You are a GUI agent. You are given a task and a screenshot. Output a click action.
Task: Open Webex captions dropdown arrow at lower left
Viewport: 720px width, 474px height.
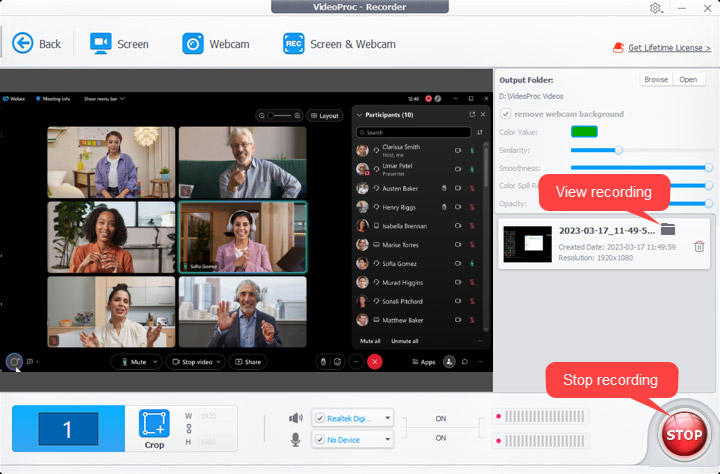pyautogui.click(x=37, y=362)
